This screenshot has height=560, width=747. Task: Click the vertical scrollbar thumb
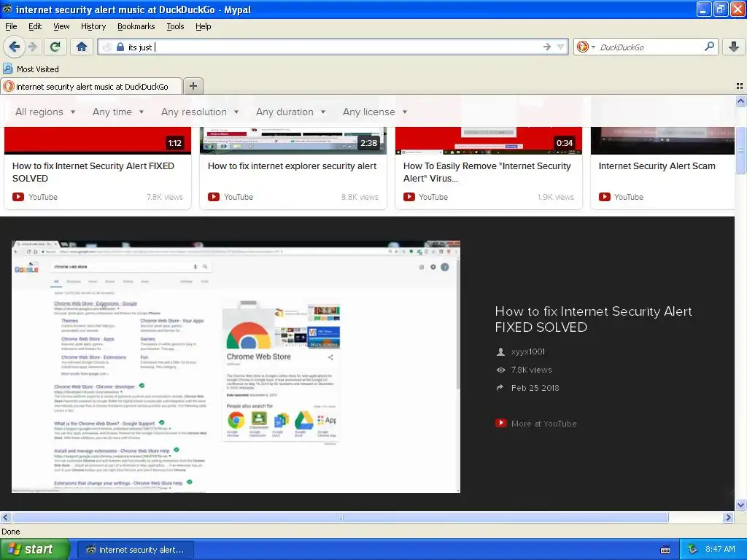point(740,150)
